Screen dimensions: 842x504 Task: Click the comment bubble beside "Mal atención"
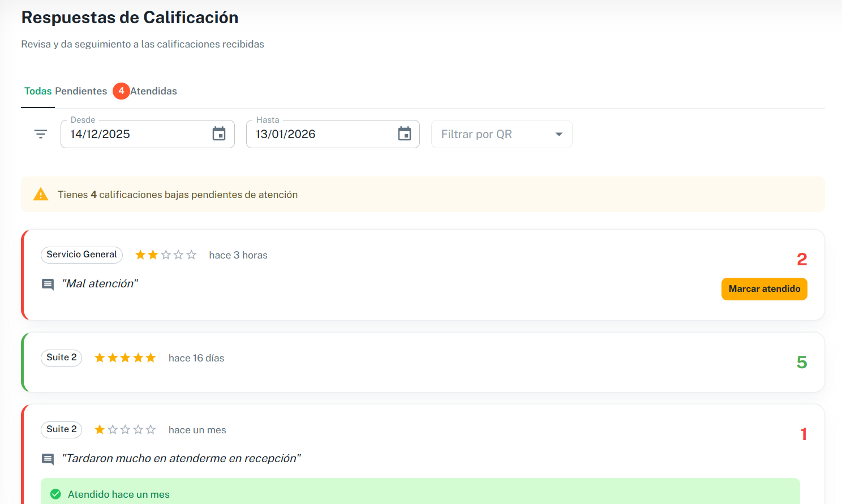[48, 285]
